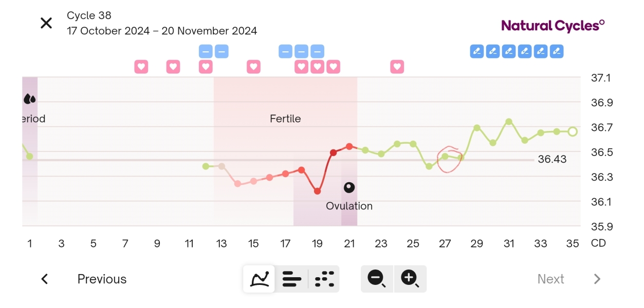This screenshot has width=644, height=308.
Task: Click the zoom out magnifier icon
Action: tap(377, 279)
